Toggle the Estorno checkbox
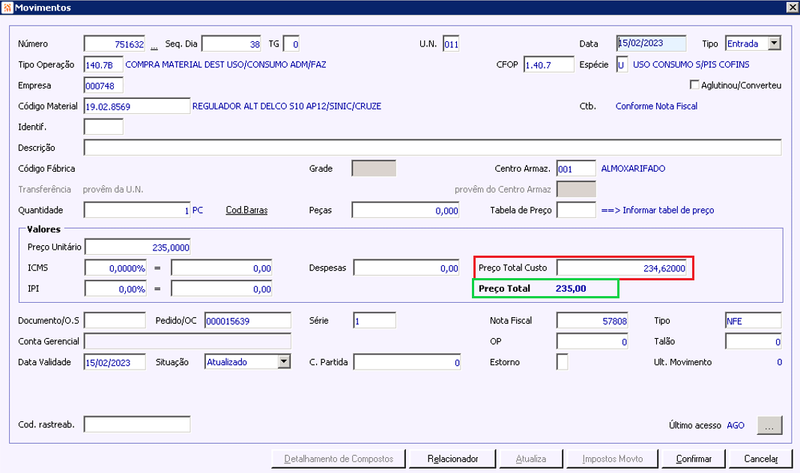This screenshot has width=800, height=473. coord(562,362)
